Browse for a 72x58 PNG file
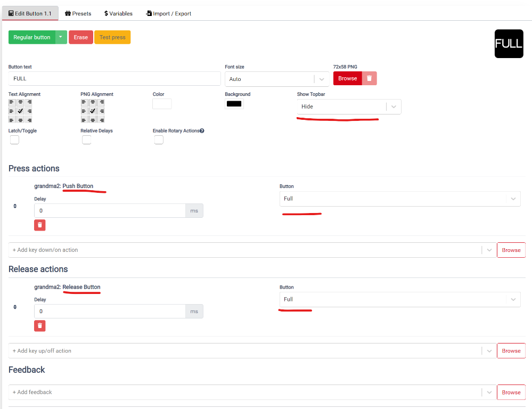Image resolution: width=532 pixels, height=409 pixels. click(x=347, y=78)
